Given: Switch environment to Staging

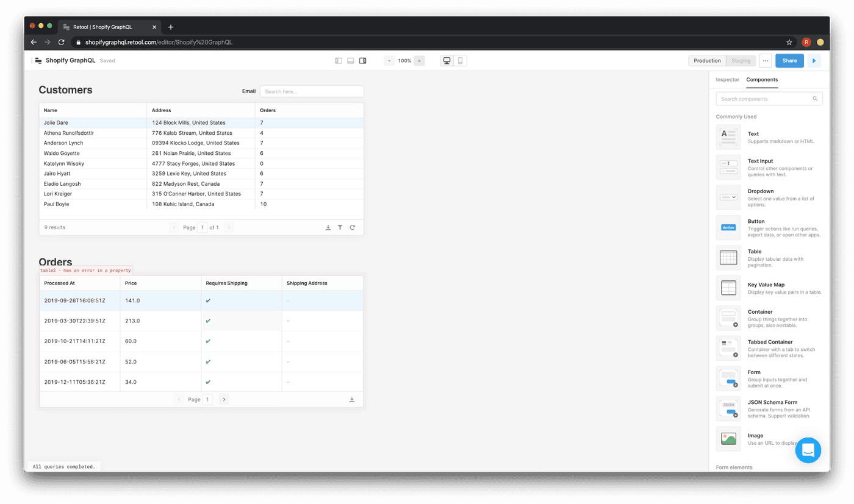Looking at the screenshot, I should [x=741, y=61].
